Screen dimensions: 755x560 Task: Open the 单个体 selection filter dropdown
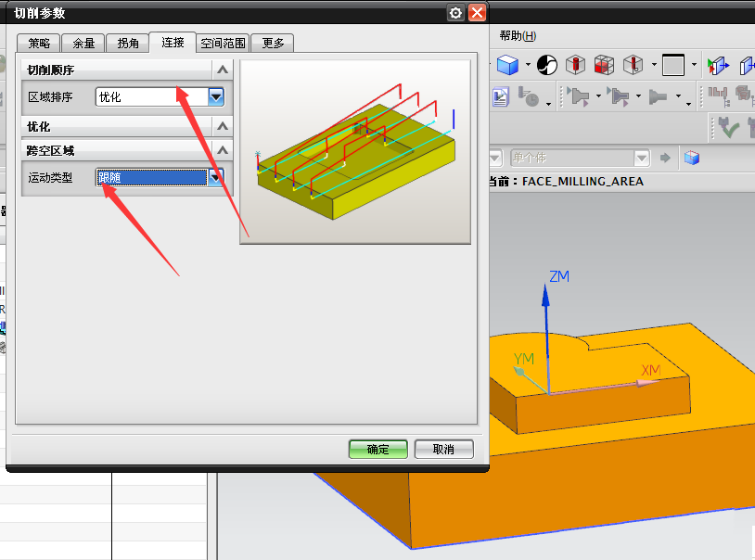point(641,159)
